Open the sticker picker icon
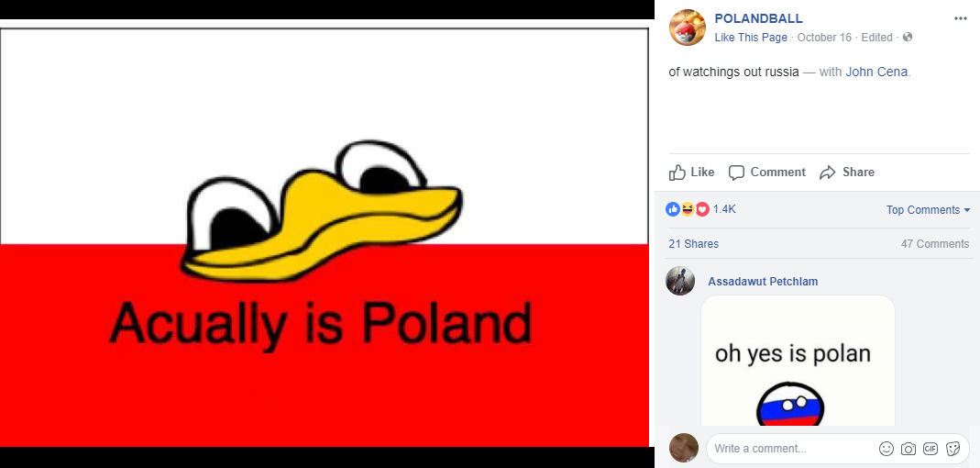The image size is (980, 468). 953,449
